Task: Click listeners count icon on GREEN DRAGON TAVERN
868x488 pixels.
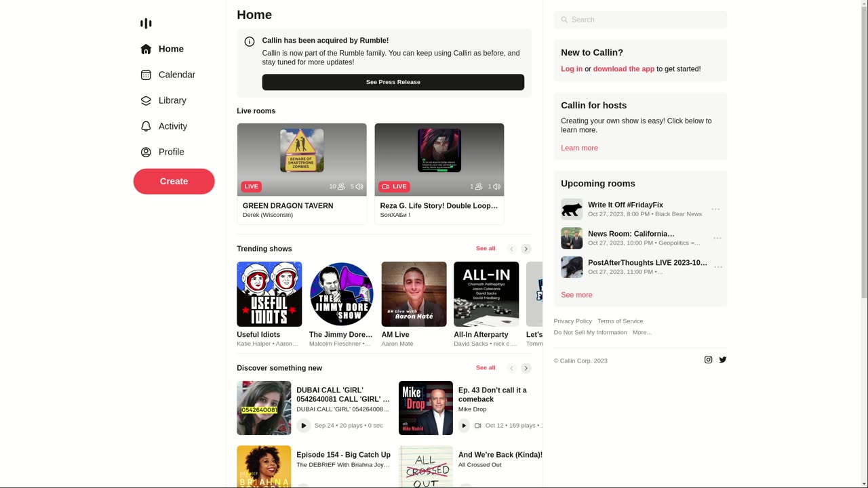Action: coord(341,186)
